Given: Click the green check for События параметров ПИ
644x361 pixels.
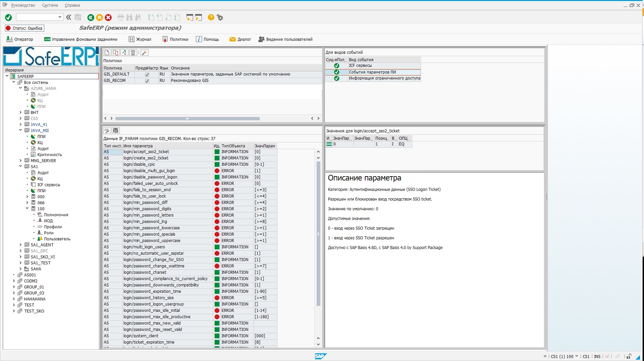Looking at the screenshot, I should pos(336,72).
